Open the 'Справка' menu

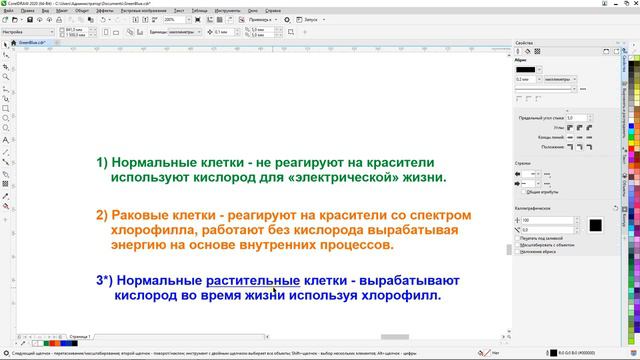point(273,11)
